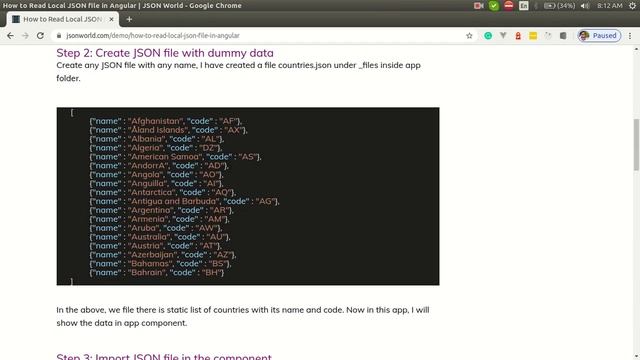Open the red lock extension
Screen dimensions: 640x360
point(518,36)
